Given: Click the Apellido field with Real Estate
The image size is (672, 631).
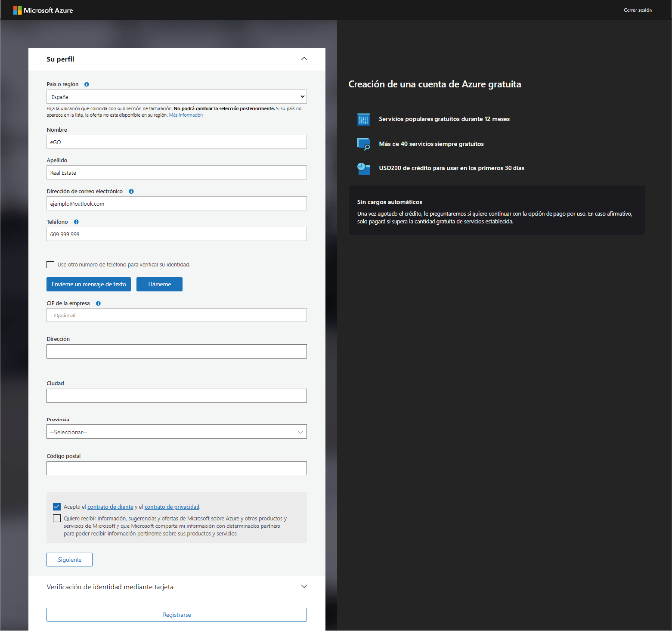Looking at the screenshot, I should point(177,173).
